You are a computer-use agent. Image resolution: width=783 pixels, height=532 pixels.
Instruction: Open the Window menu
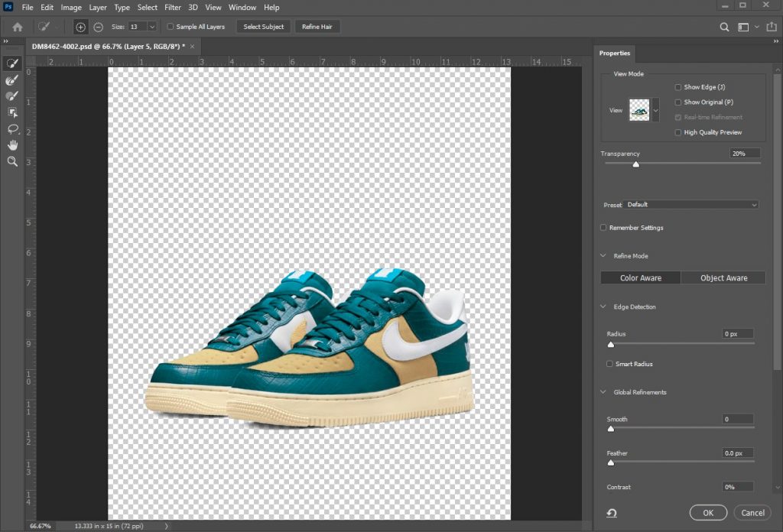242,8
